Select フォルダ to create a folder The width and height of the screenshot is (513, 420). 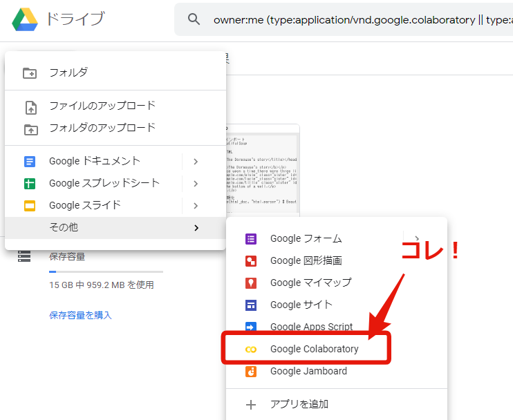pyautogui.click(x=115, y=73)
